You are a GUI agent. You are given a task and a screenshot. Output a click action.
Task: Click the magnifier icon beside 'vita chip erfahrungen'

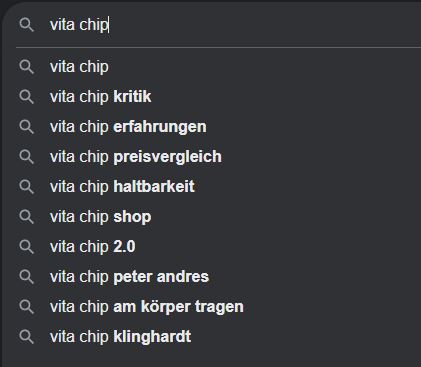(x=26, y=127)
